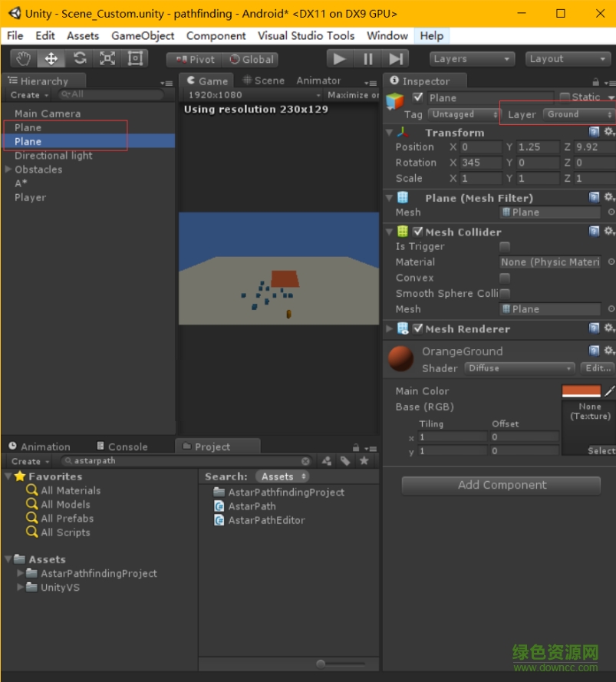Toggle the Convex checkbox

point(505,278)
